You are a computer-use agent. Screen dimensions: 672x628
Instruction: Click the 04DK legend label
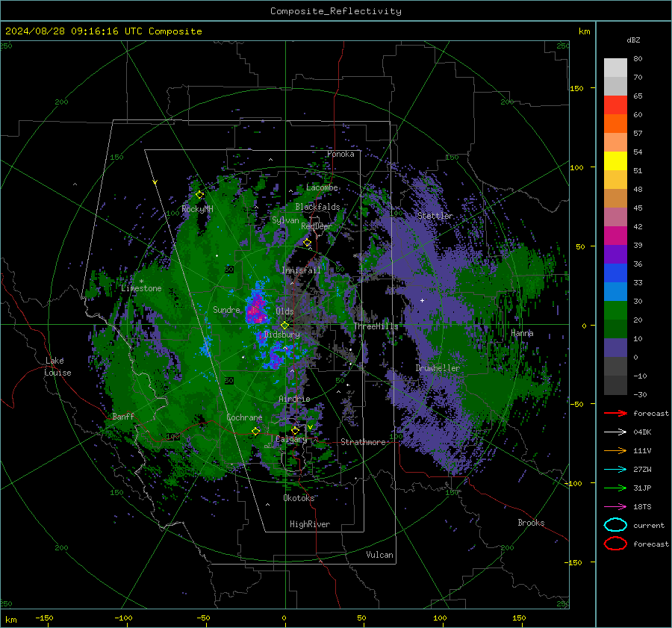point(642,432)
